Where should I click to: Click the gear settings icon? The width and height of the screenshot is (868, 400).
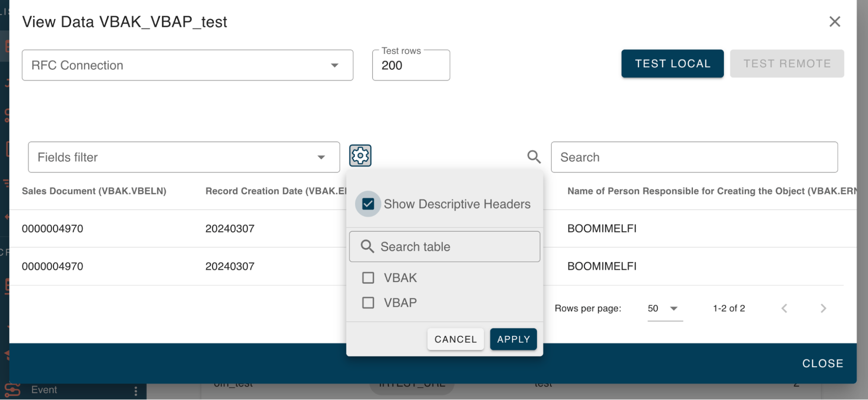click(x=360, y=156)
